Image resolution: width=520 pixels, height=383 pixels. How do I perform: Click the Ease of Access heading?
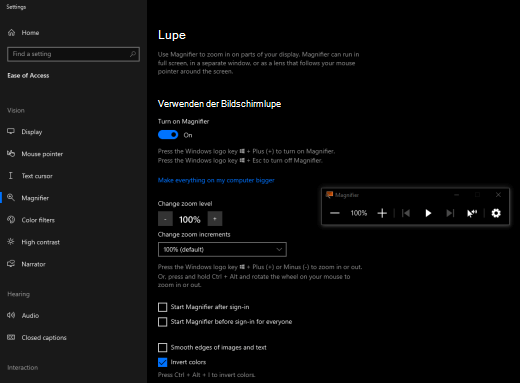point(28,76)
